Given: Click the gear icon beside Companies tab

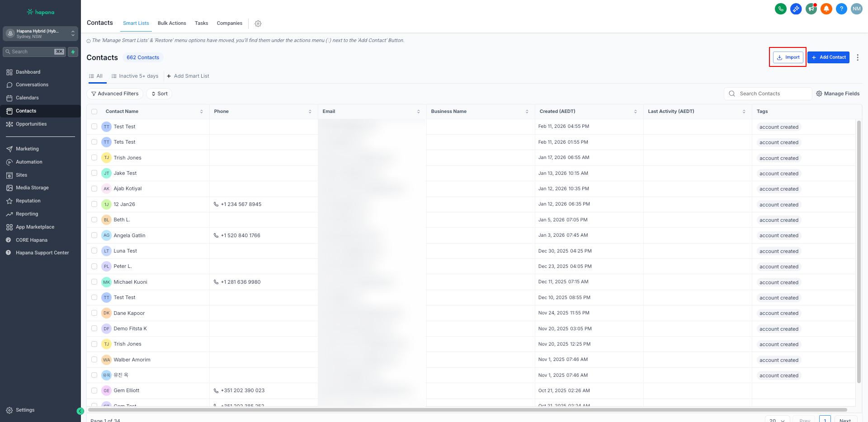Looking at the screenshot, I should pyautogui.click(x=258, y=23).
